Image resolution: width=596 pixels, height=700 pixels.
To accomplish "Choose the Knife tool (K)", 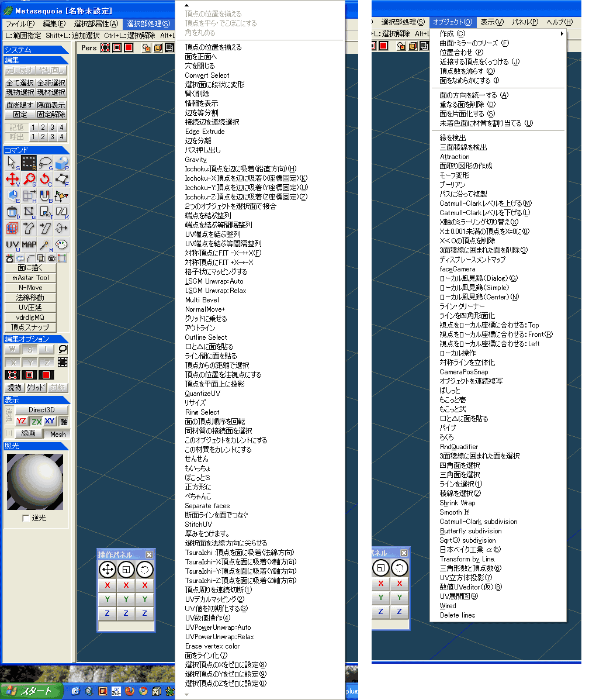I will pyautogui.click(x=62, y=212).
